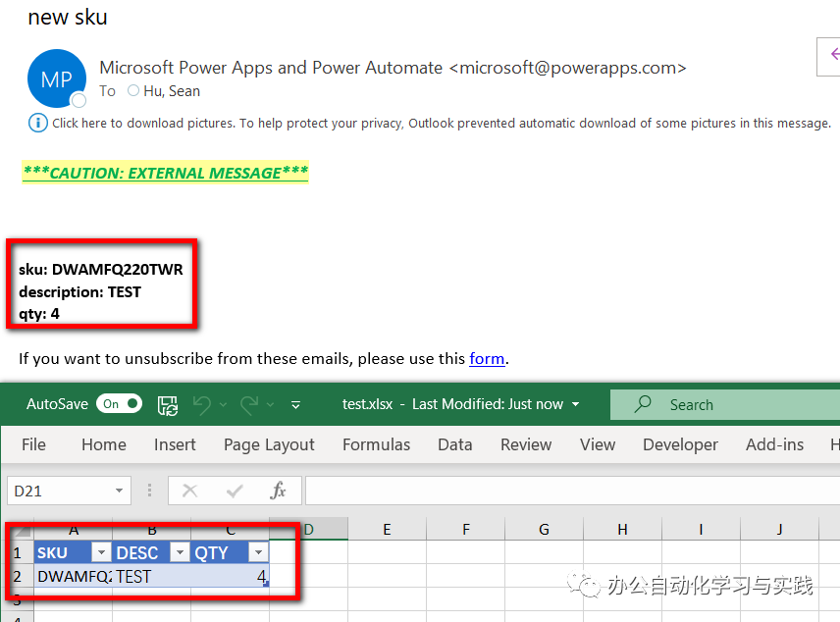The width and height of the screenshot is (840, 622).
Task: Switch to the Add-ins tab
Action: [x=774, y=444]
